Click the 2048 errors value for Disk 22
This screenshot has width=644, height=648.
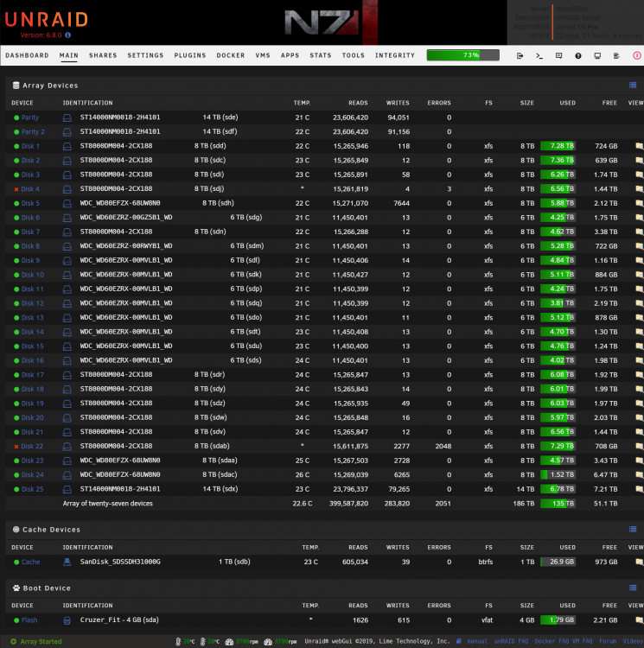[x=443, y=447]
